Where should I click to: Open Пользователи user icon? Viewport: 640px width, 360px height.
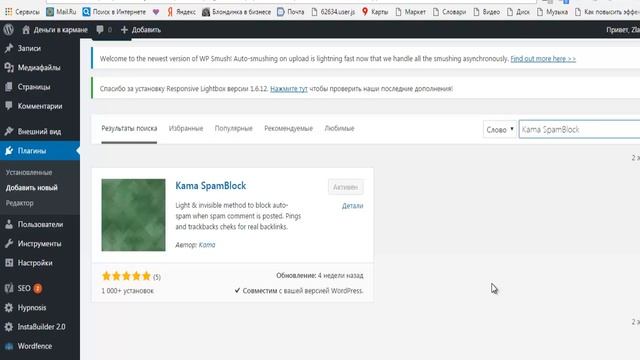point(9,224)
